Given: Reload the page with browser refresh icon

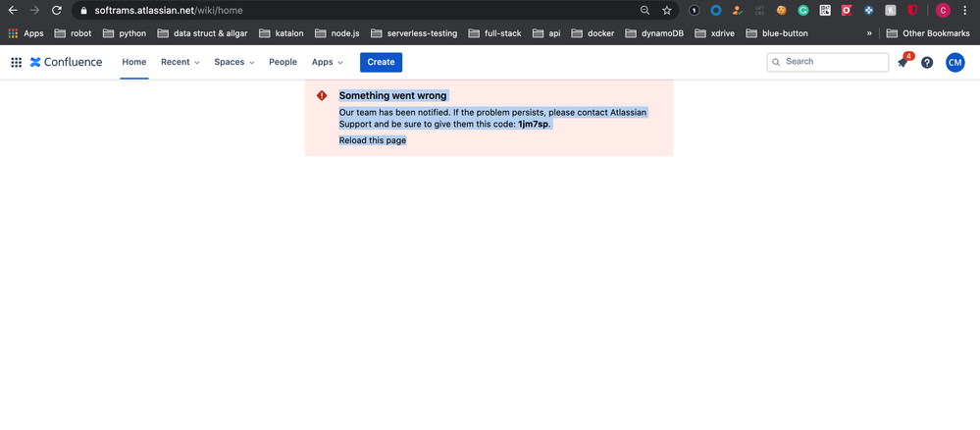Looking at the screenshot, I should pos(57,10).
